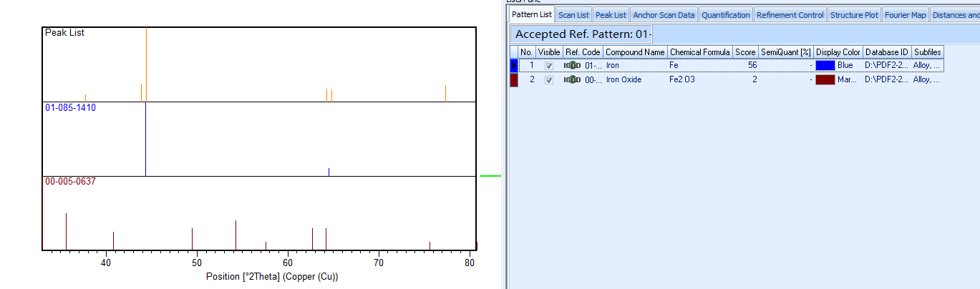This screenshot has height=289, width=980.
Task: Sort by the No. column header
Action: tap(526, 52)
